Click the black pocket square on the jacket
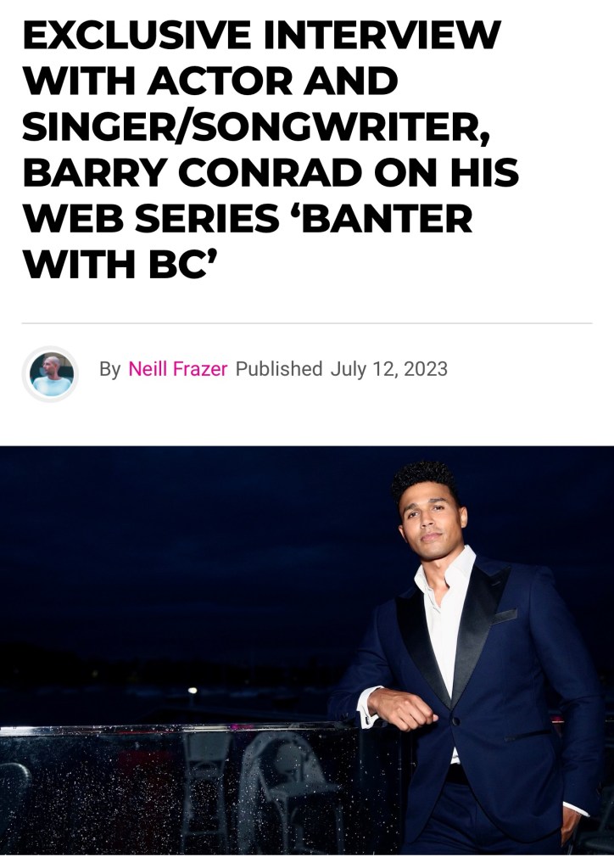Image resolution: width=614 pixels, height=868 pixels. (x=505, y=615)
